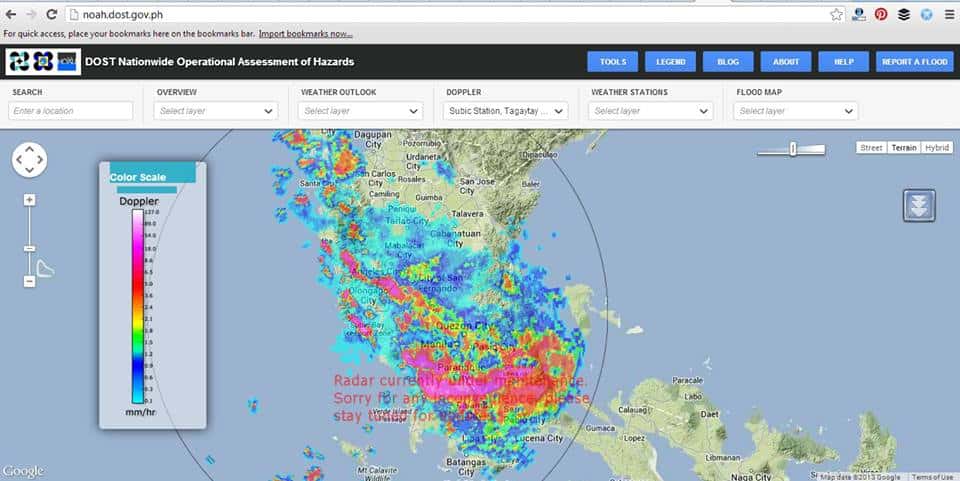Click the Guimba map label

tap(429, 197)
